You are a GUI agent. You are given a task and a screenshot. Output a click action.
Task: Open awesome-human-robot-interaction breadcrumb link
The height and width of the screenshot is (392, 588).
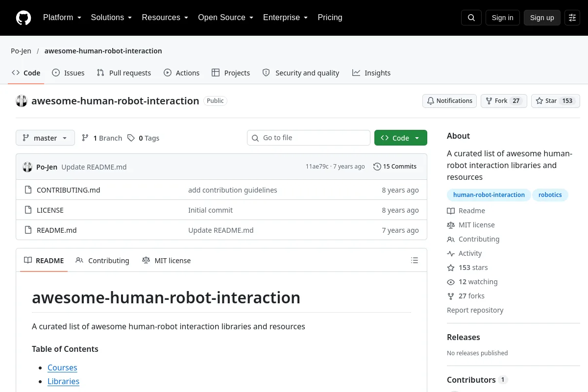point(103,50)
